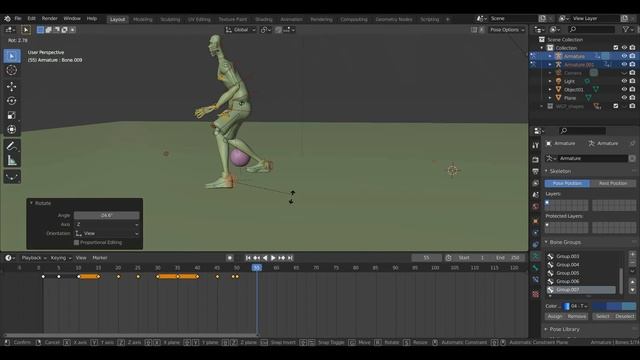Jump to the first frame of the timeline
This screenshot has height=360, width=640.
(x=248, y=258)
